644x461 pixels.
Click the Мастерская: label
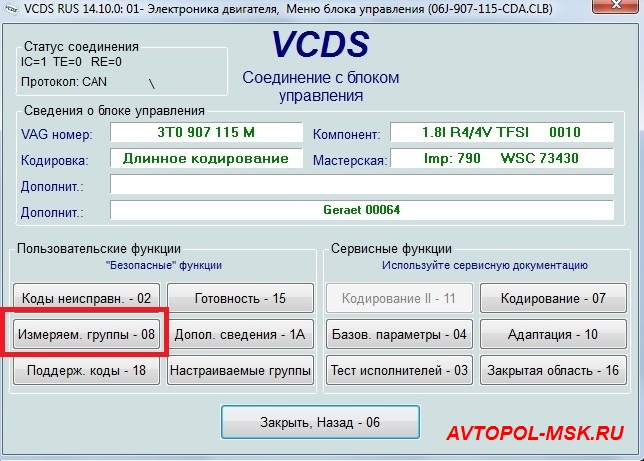350,160
